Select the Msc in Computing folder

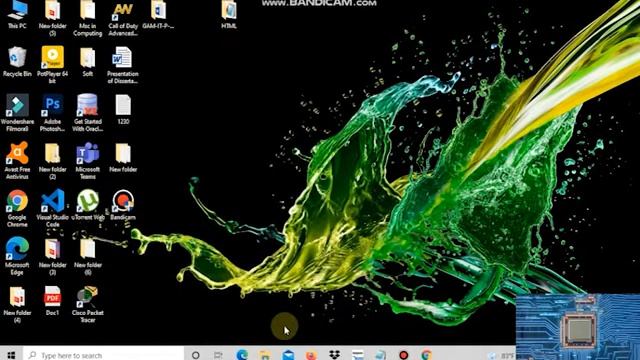point(87,18)
